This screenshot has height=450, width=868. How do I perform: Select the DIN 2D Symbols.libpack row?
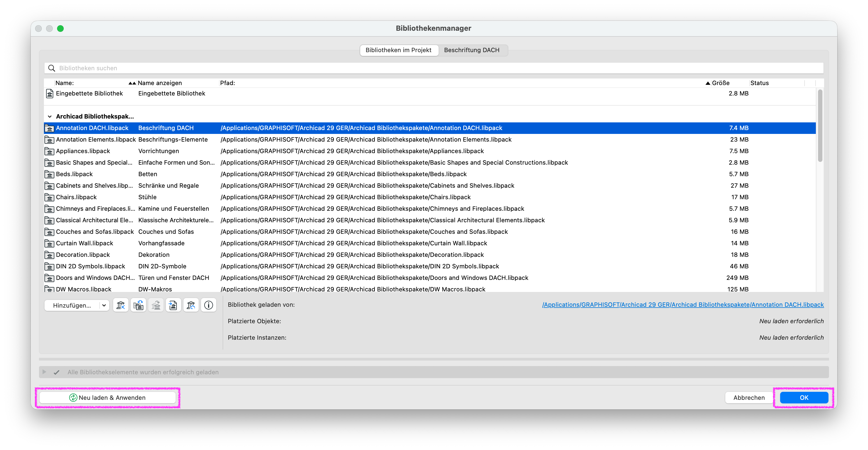(430, 266)
